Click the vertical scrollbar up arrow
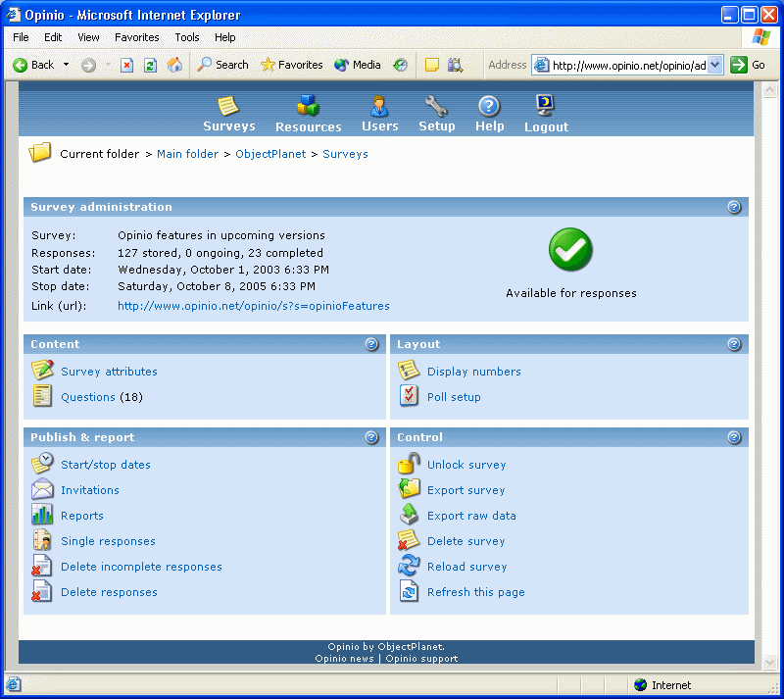The height and width of the screenshot is (699, 784). click(769, 90)
